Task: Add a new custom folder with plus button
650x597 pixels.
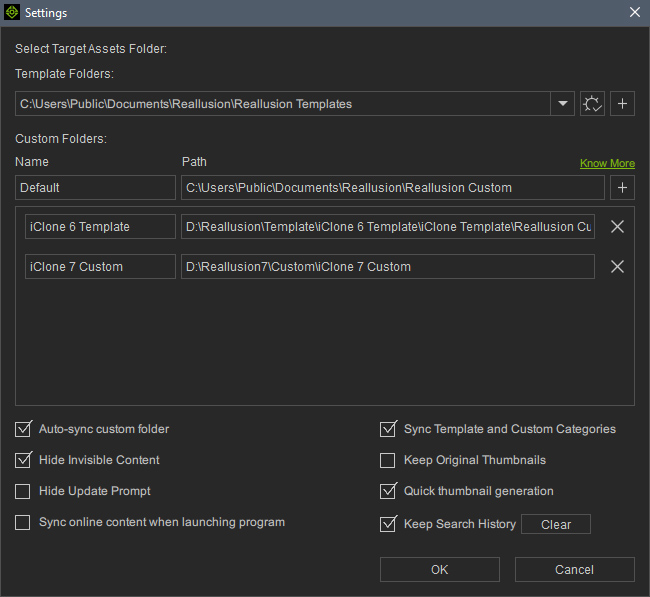Action: click(622, 187)
